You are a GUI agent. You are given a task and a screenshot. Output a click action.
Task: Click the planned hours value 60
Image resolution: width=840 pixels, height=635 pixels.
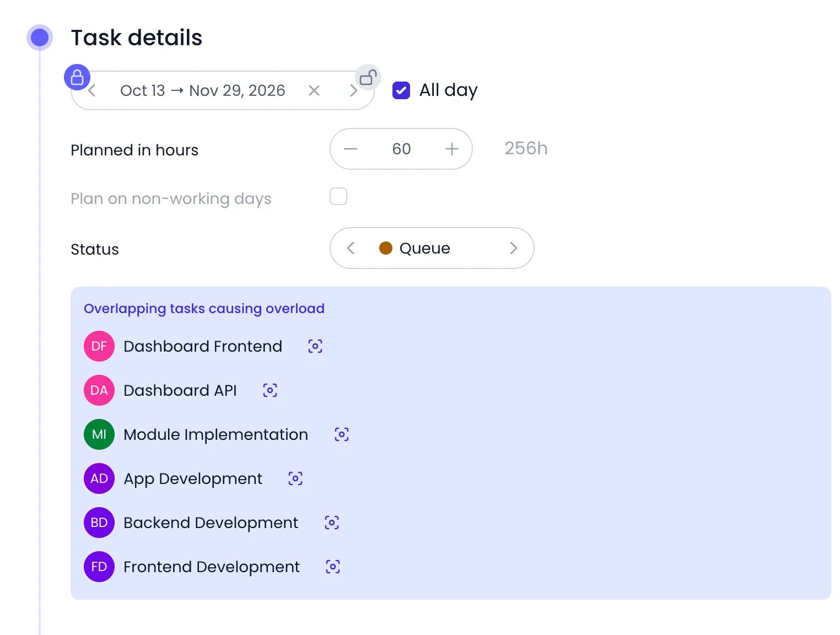click(401, 149)
